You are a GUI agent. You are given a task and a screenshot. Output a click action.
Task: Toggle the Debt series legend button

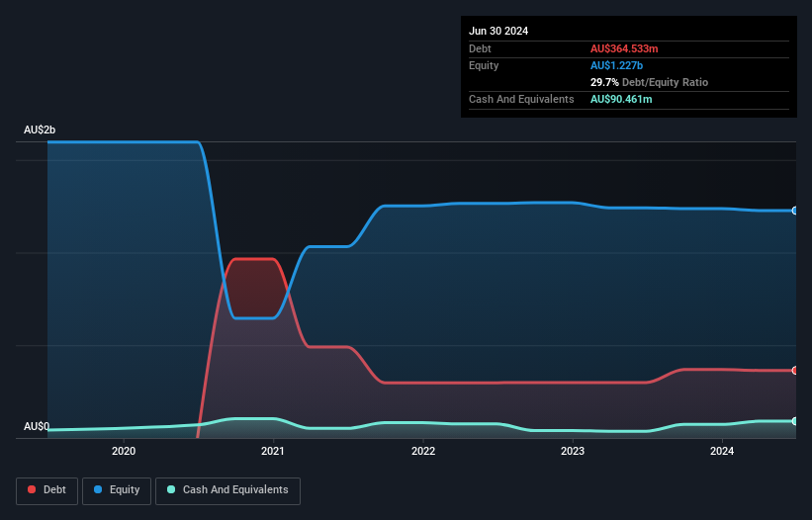pyautogui.click(x=46, y=490)
